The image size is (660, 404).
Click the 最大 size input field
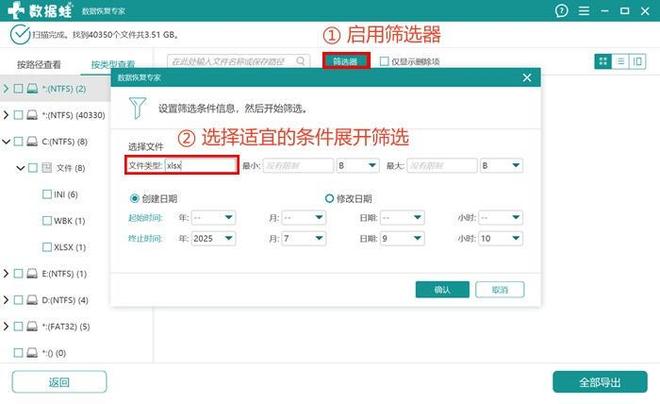pos(442,165)
